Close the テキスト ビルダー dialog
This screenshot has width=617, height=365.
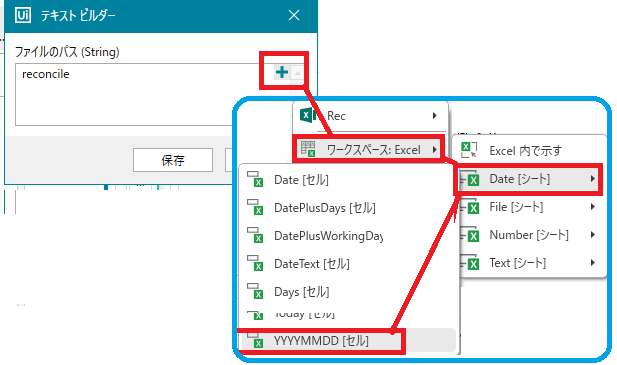coord(294,15)
